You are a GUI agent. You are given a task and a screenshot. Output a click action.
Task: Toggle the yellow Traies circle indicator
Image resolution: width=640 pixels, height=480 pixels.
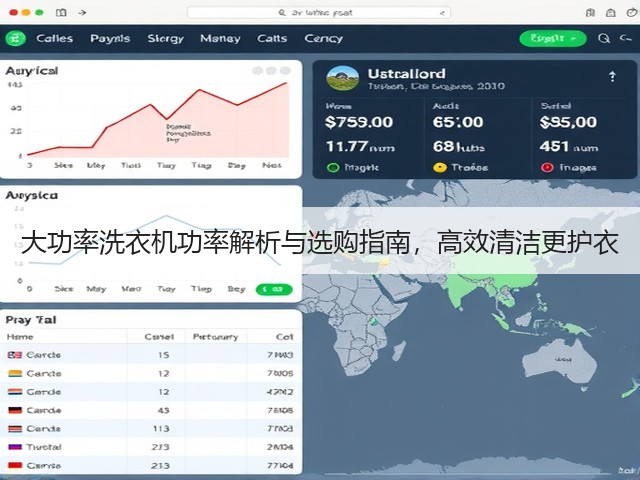point(440,167)
